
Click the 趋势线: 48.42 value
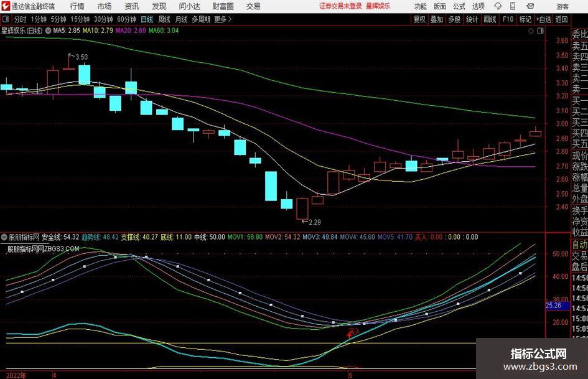click(100, 237)
